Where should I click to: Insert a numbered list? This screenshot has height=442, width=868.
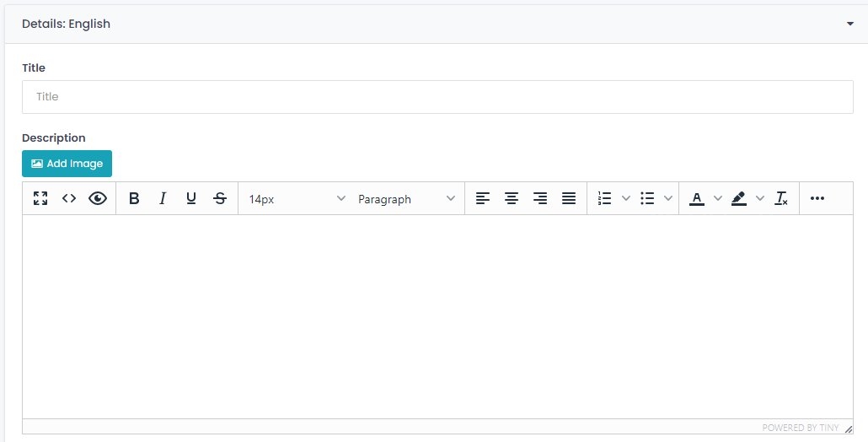605,198
